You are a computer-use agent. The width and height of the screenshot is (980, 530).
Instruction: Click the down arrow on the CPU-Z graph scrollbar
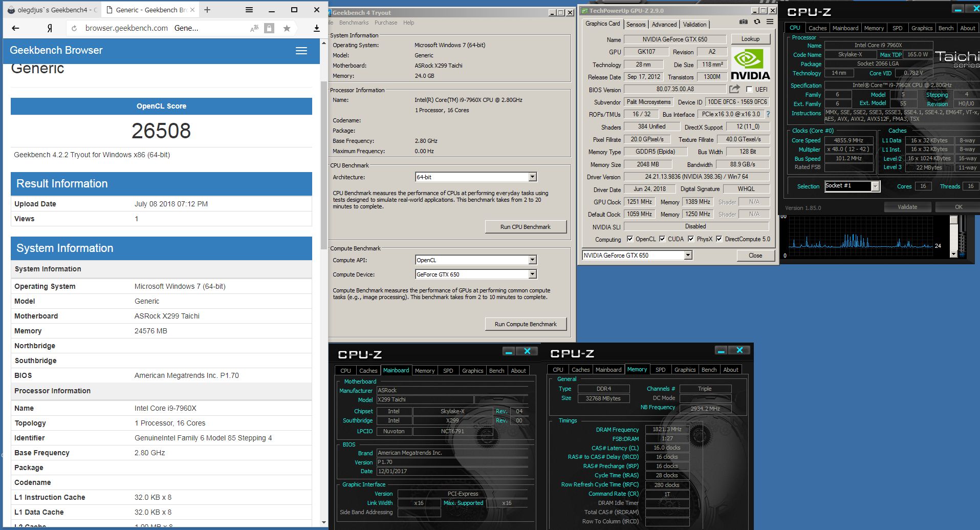tap(953, 254)
